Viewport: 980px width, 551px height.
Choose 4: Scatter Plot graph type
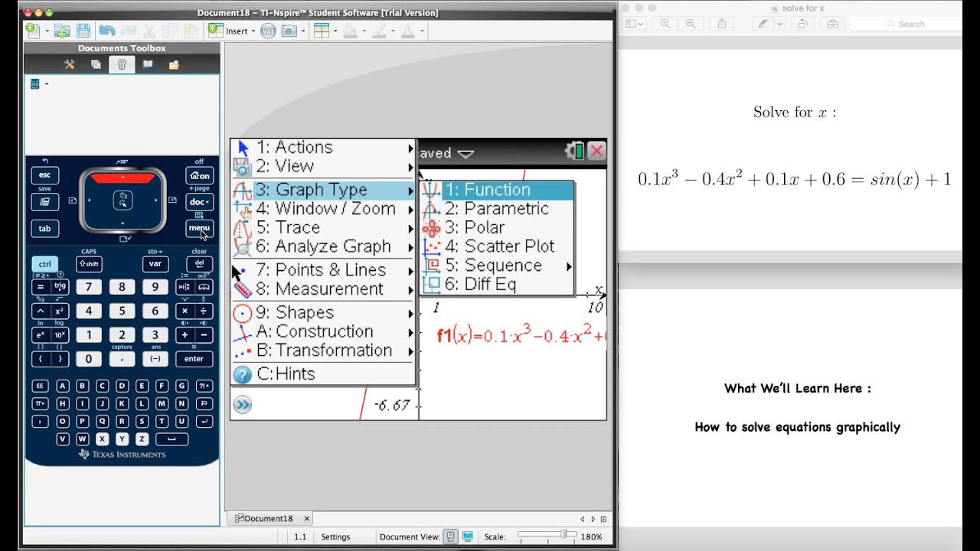[497, 246]
